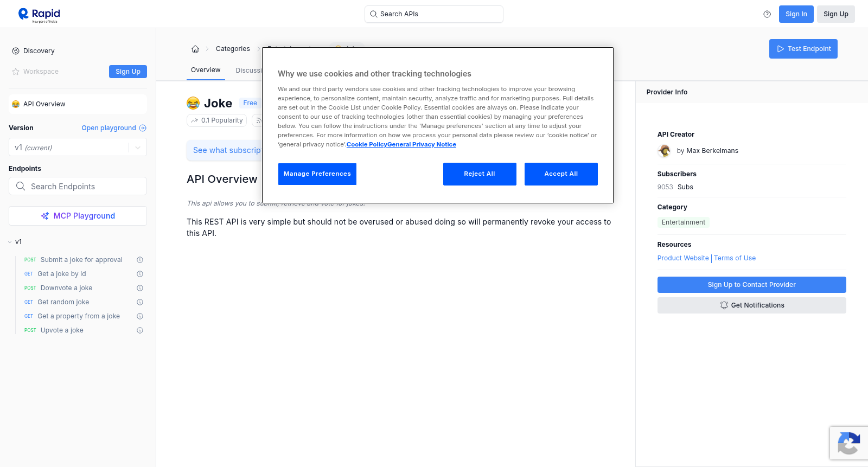Click the Get Notifications button

(752, 305)
